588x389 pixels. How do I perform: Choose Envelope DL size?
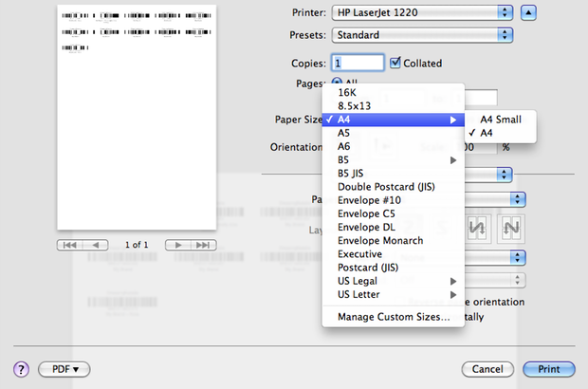click(x=393, y=228)
